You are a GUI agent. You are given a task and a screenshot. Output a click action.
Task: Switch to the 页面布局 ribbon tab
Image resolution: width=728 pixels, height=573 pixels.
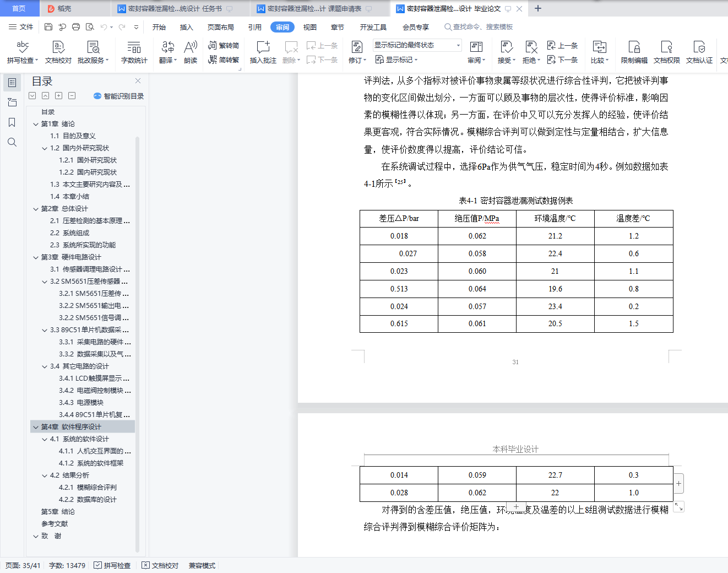tap(221, 27)
